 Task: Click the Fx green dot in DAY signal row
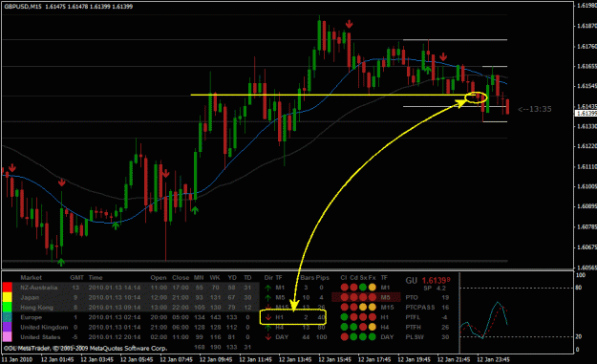[x=372, y=337]
